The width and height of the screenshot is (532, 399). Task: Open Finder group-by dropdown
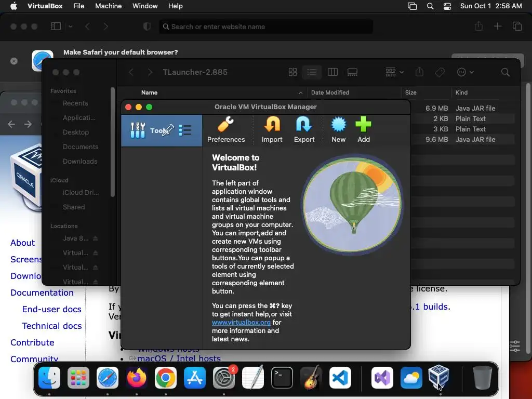point(395,72)
